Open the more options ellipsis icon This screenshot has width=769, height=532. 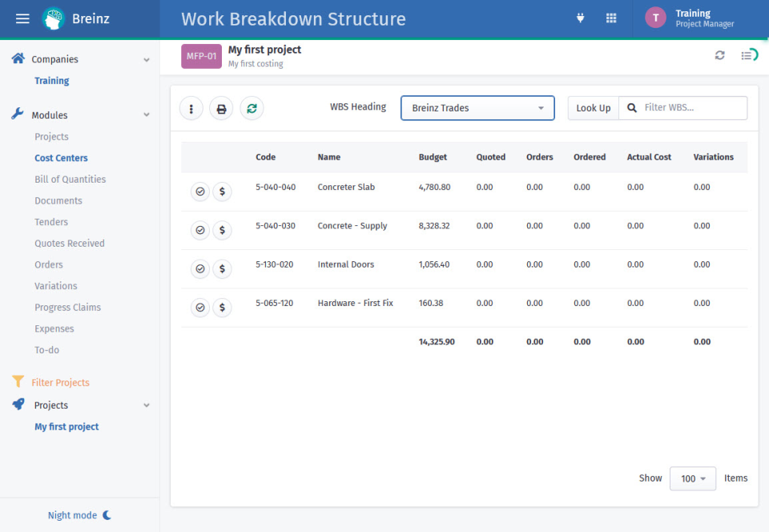click(x=191, y=108)
